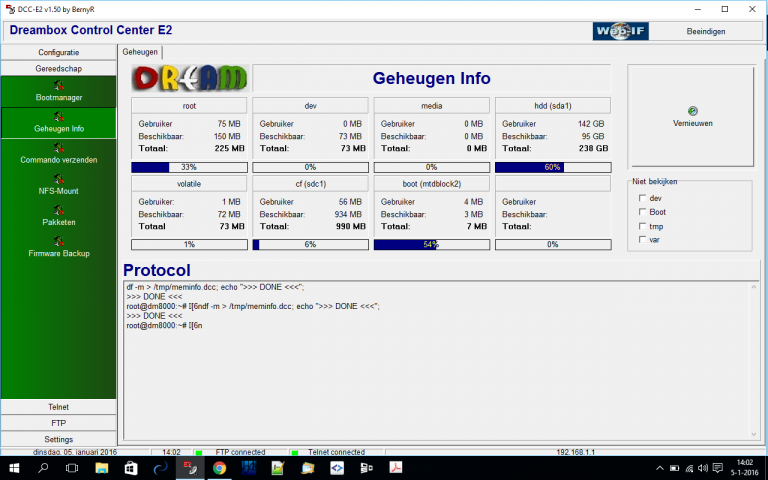Click the Vernieuwen refresh button
Viewport: 768px width, 480px height.
tap(692, 116)
